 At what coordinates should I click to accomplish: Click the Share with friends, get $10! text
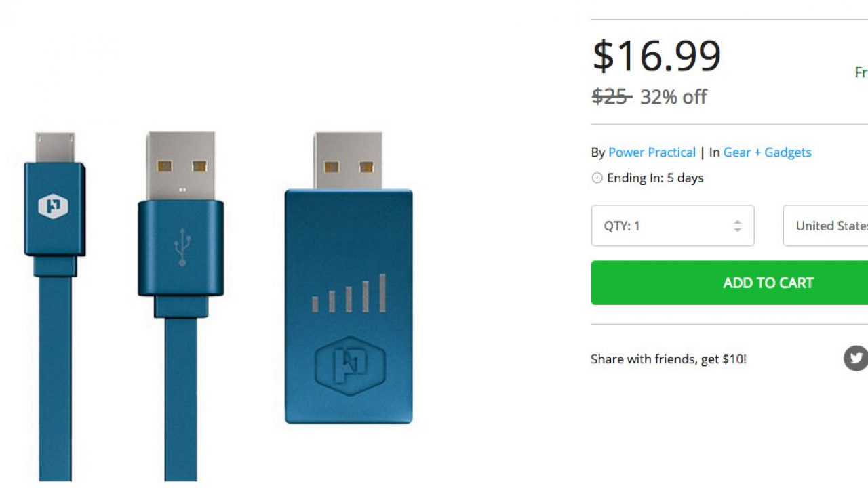point(668,359)
